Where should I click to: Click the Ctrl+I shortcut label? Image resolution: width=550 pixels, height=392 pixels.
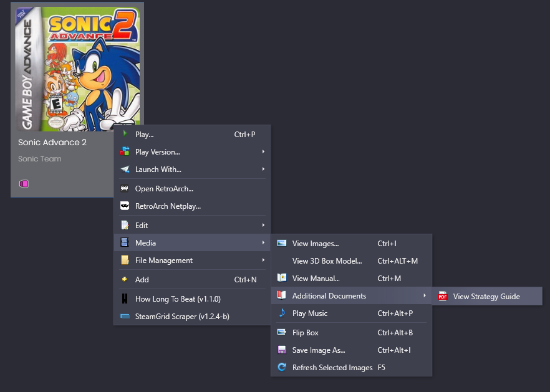coord(387,243)
